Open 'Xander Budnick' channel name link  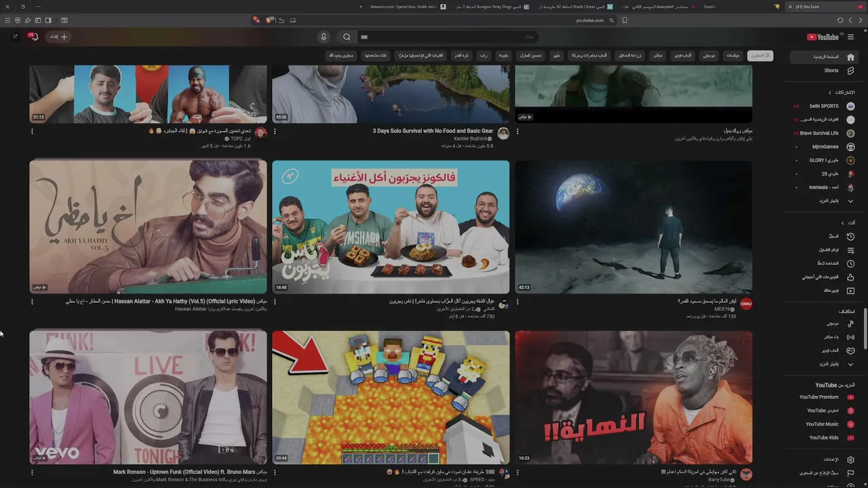(471, 138)
